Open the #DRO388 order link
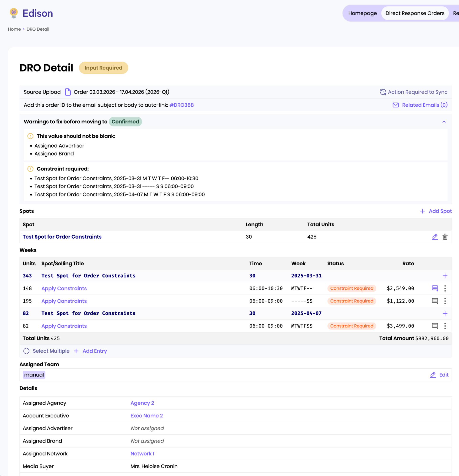The width and height of the screenshot is (459, 476). 181,105
